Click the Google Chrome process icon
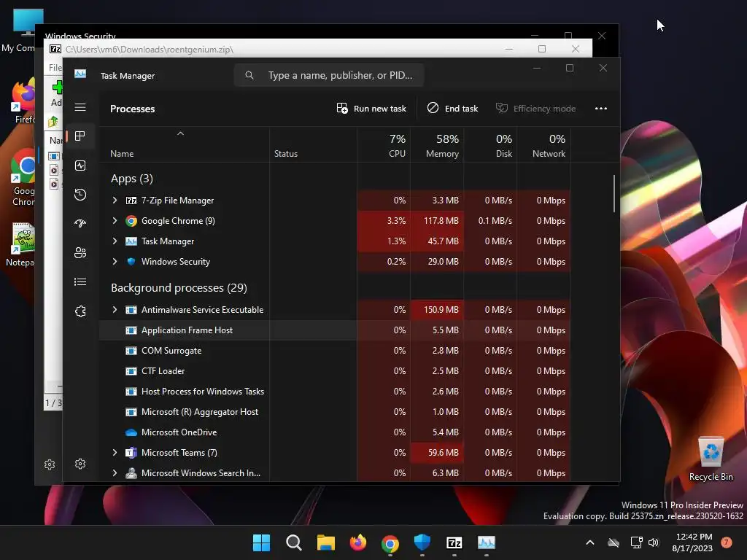The image size is (747, 560). click(131, 221)
